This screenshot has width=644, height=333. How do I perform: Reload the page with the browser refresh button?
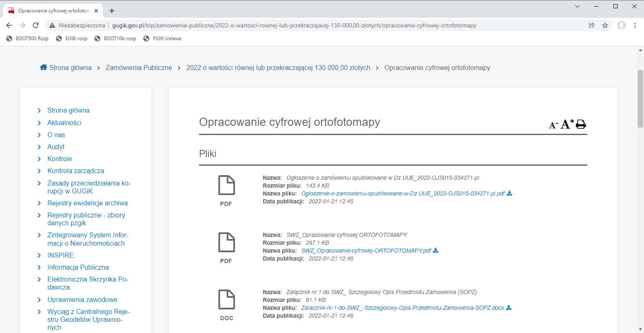pos(36,25)
